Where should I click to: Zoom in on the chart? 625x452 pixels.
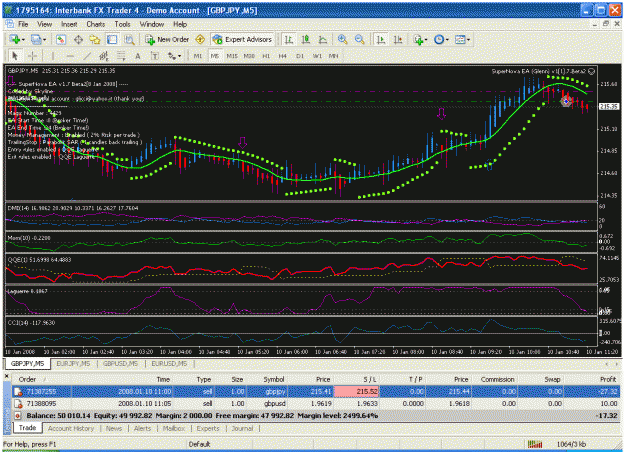tap(342, 39)
